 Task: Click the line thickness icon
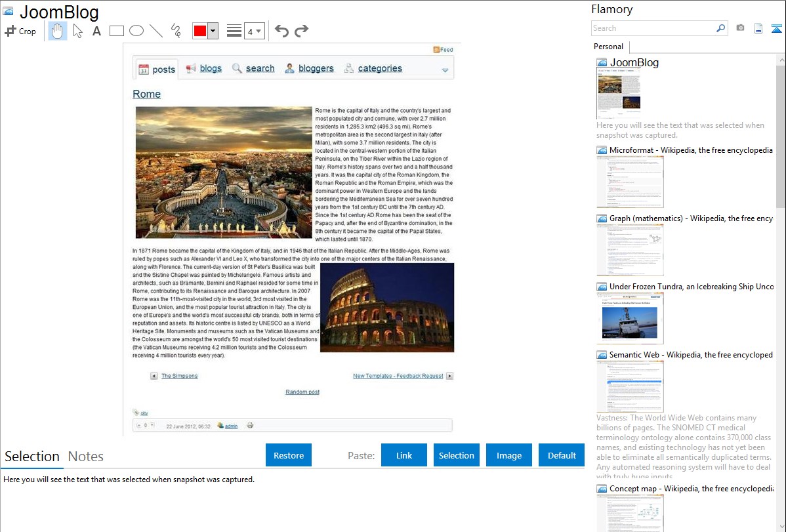coord(234,31)
